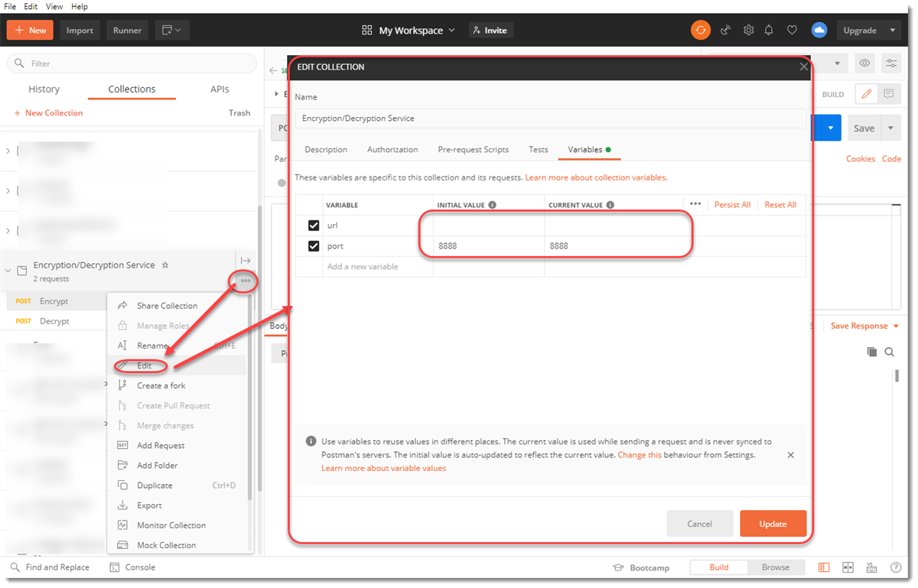Click the collection details arrow icon
This screenshot has height=588, width=918.
246,261
